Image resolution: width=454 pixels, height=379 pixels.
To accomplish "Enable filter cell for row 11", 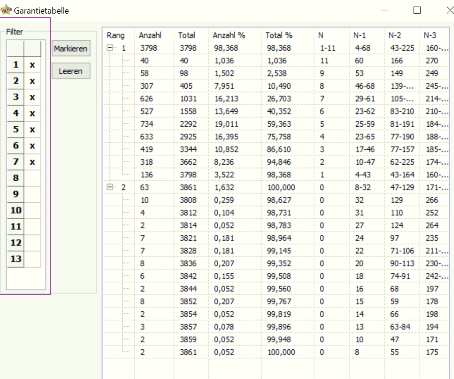I will pos(32,227).
